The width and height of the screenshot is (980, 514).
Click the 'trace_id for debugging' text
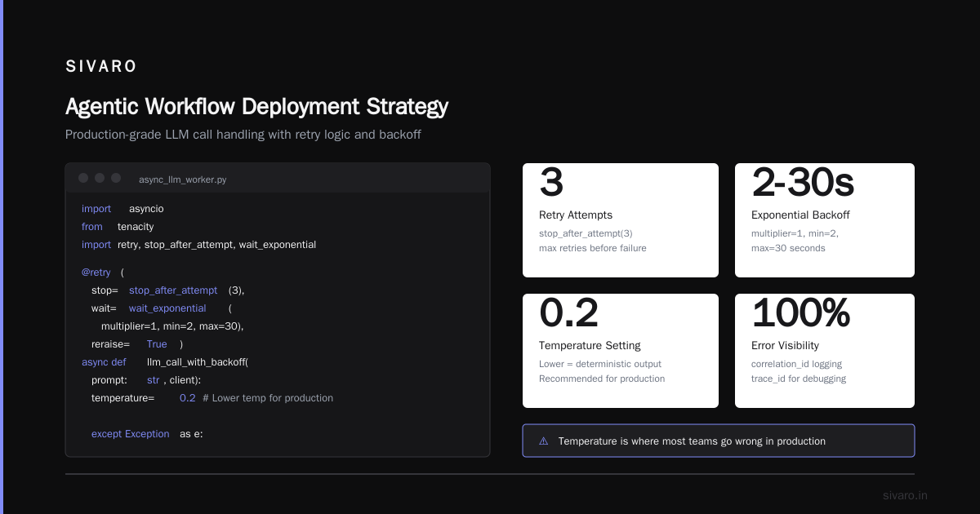tap(799, 379)
